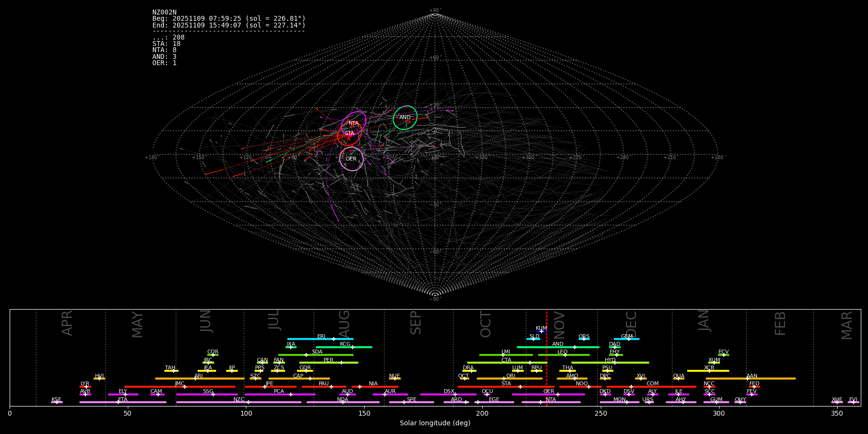
Task: Click the pink ETA shower bar
Action: click(x=123, y=402)
